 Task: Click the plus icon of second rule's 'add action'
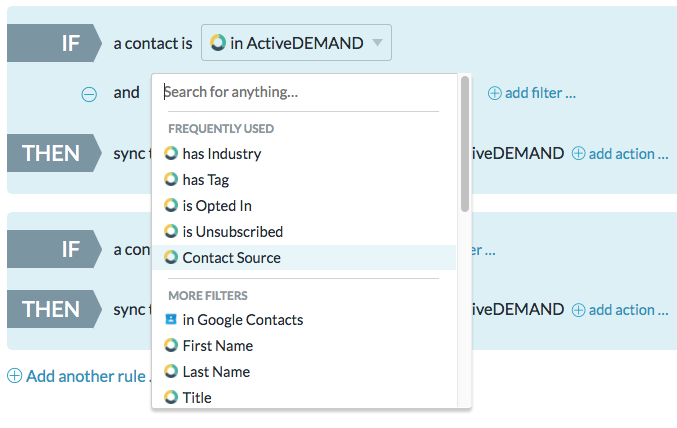579,310
